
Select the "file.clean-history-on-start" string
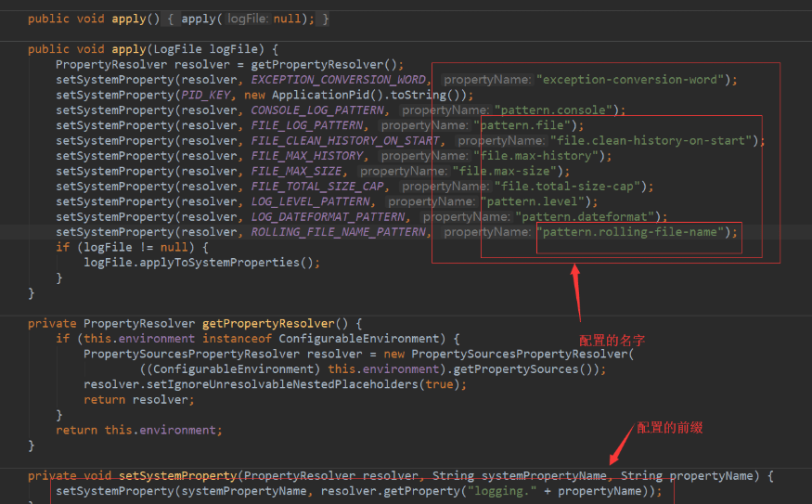coord(651,141)
